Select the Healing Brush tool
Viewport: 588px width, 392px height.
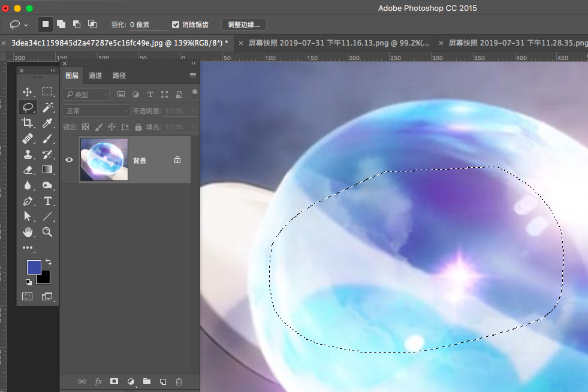point(28,138)
